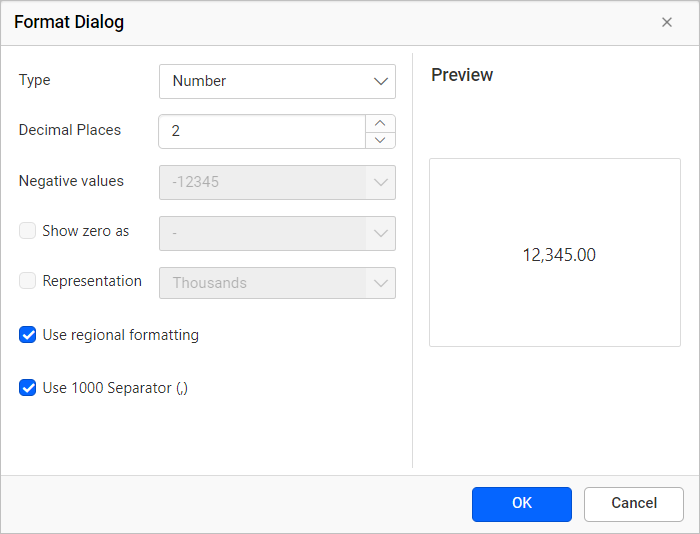Open the Representation dropdown showing Thousands

coord(277,283)
